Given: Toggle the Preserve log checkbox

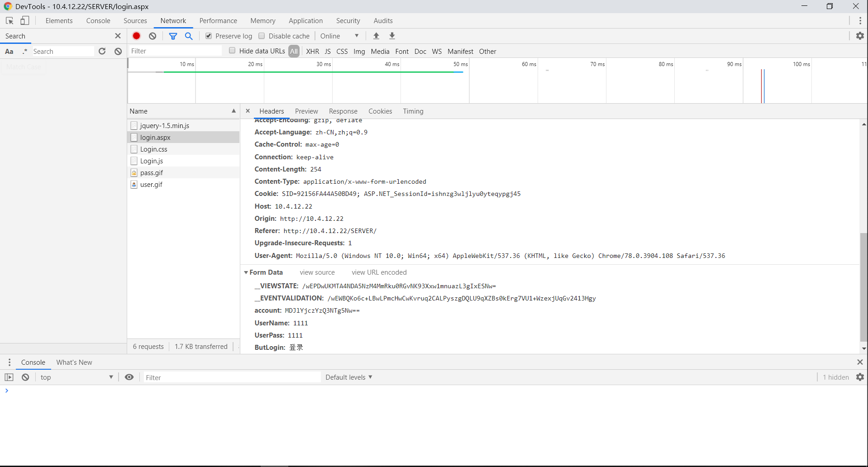Looking at the screenshot, I should (209, 36).
